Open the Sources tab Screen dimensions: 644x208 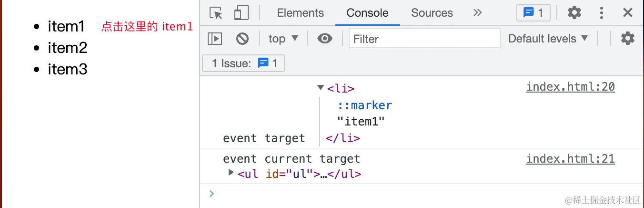tap(432, 13)
